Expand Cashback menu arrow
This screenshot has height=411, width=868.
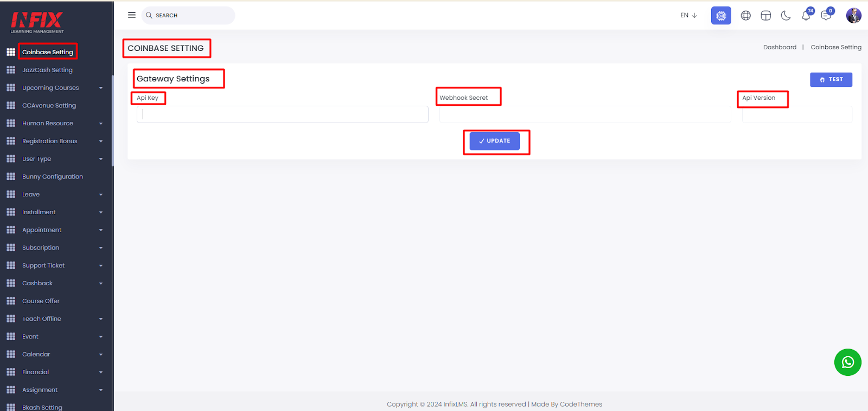pos(101,284)
